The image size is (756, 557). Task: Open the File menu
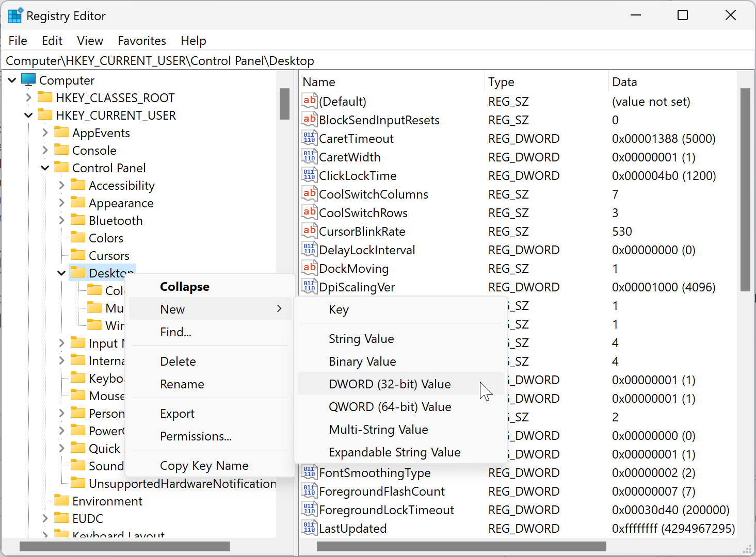(x=18, y=41)
